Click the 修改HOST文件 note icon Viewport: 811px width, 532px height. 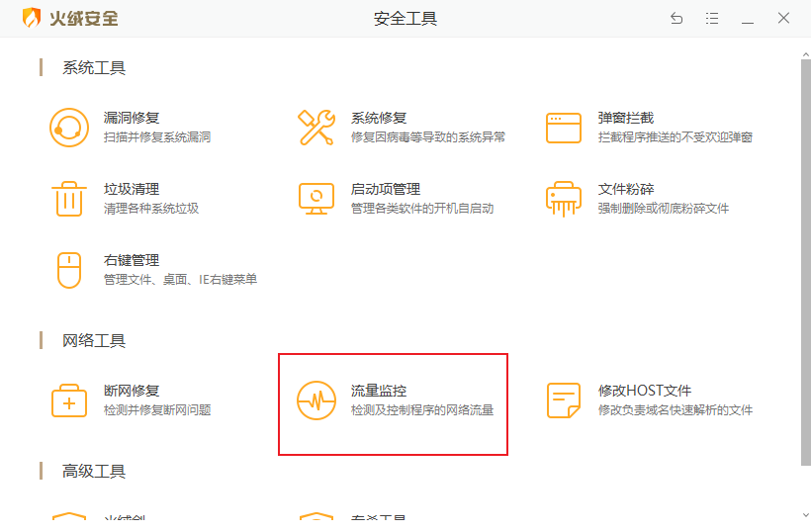pos(564,400)
